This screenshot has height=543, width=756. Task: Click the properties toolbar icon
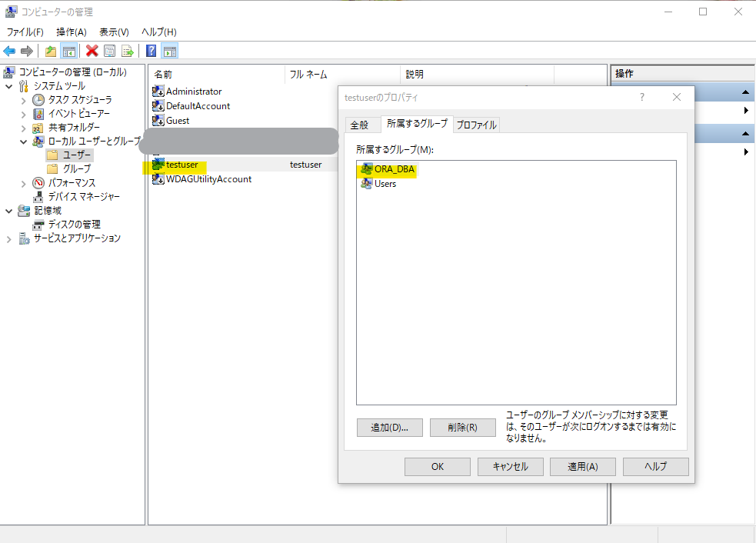pos(109,51)
